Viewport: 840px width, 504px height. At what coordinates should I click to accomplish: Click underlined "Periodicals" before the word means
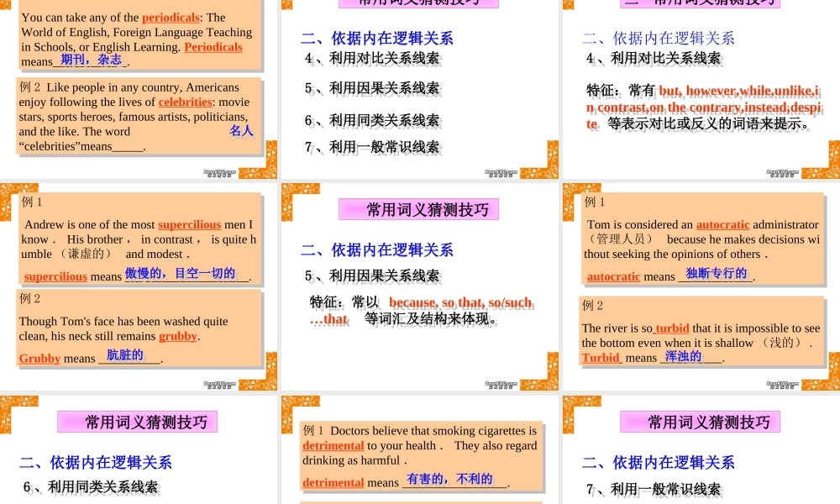(213, 46)
